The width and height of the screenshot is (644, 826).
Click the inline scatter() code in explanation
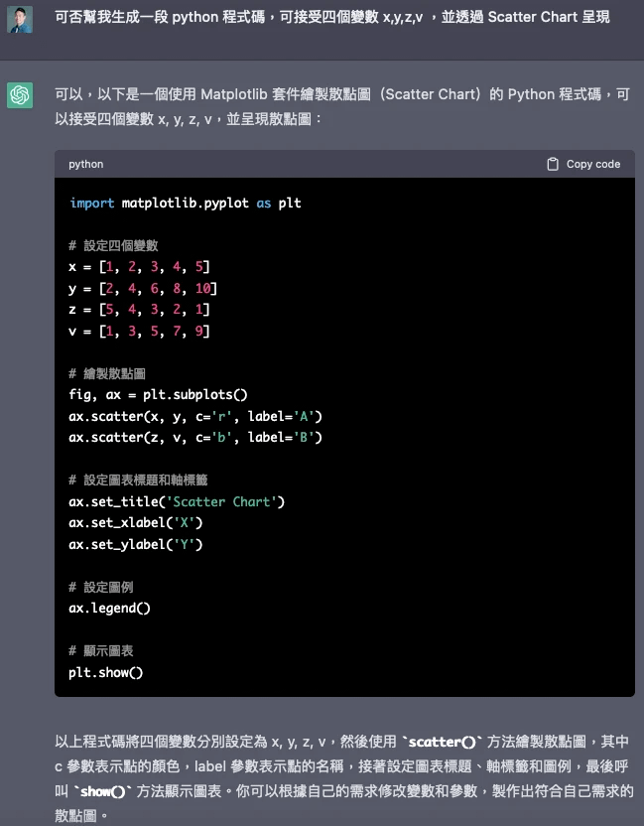444,742
